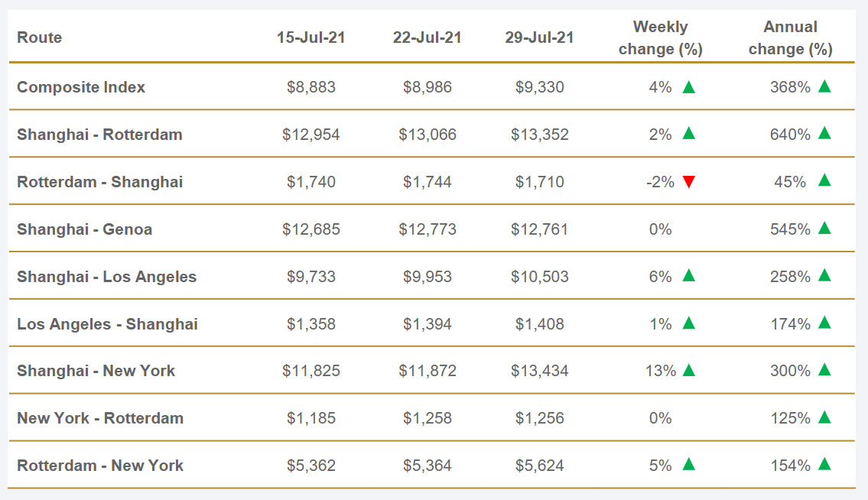Screen dimensions: 868x500
Task: Click green arrow beside 154% annual change
Action: (x=824, y=465)
